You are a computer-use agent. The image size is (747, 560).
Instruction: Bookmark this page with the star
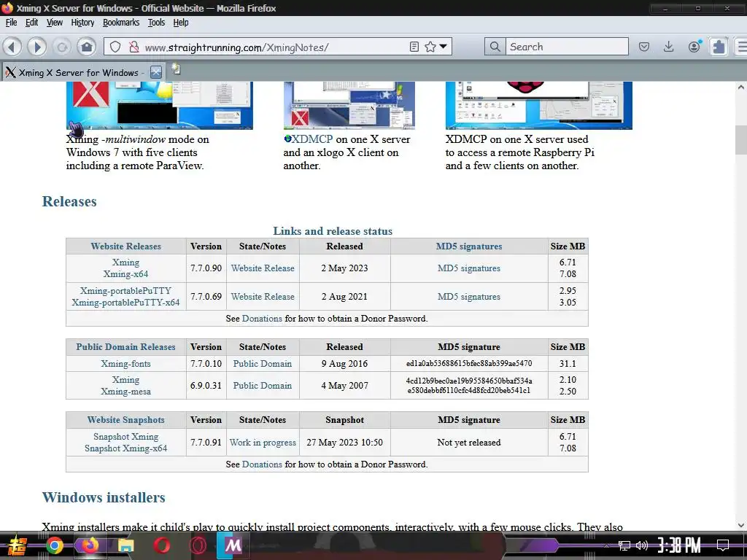point(430,47)
